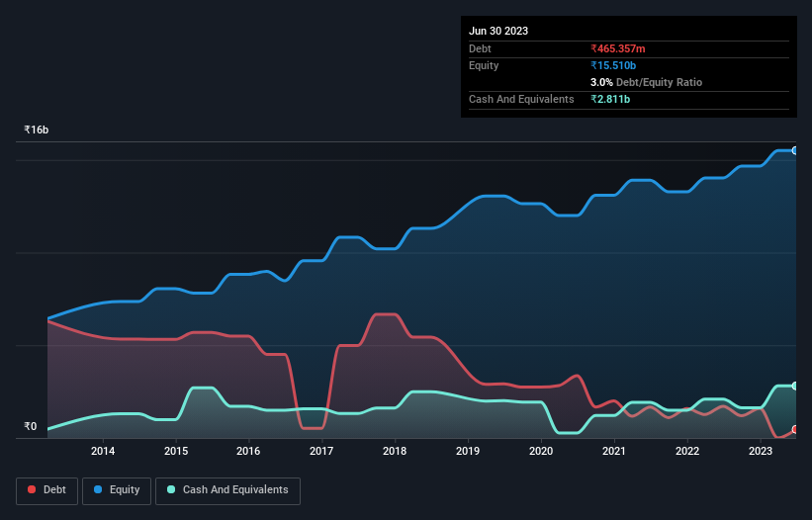Toggle the Debt series legend button
Viewport: 812px width, 520px height.
[47, 490]
